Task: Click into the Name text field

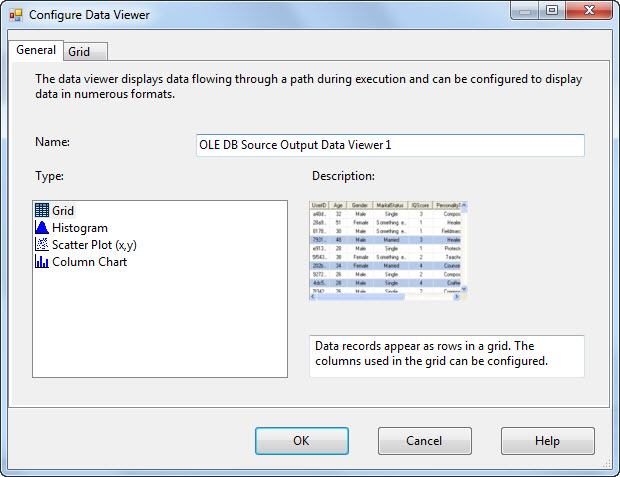Action: (x=390, y=145)
